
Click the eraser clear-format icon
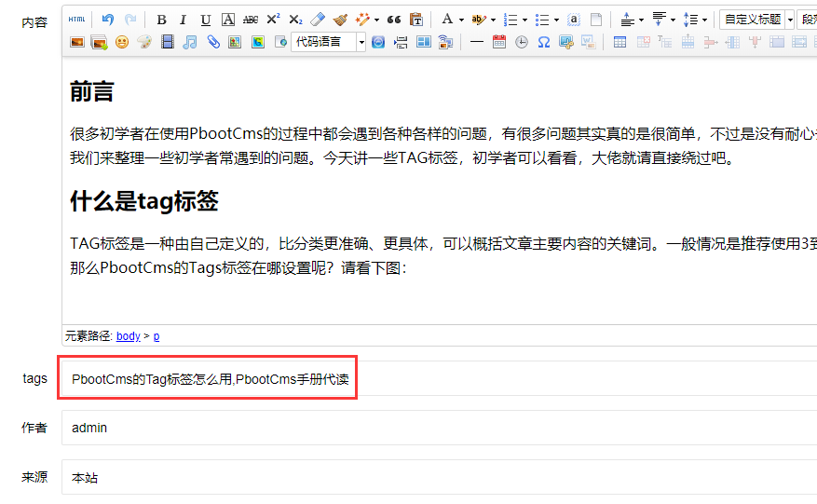click(x=318, y=20)
